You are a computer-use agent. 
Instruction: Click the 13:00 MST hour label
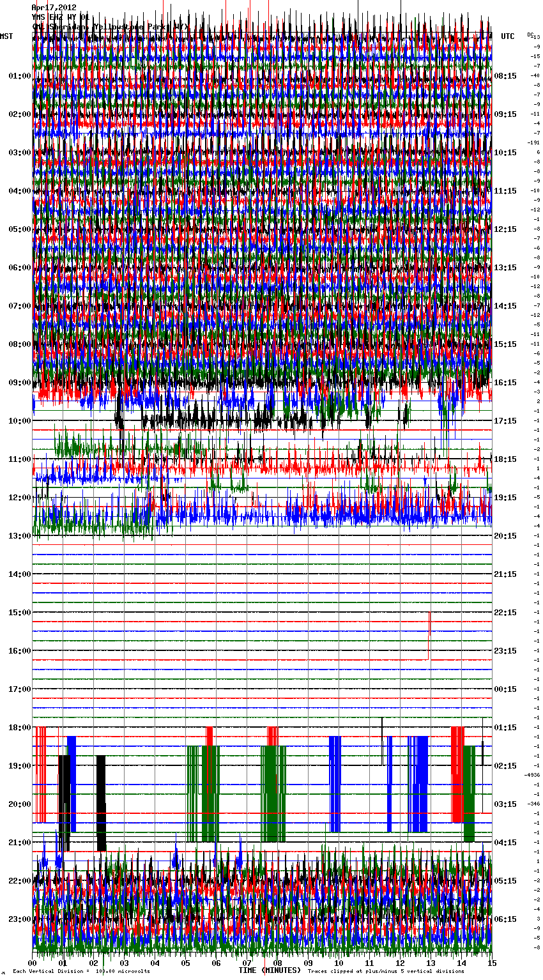pyautogui.click(x=19, y=536)
